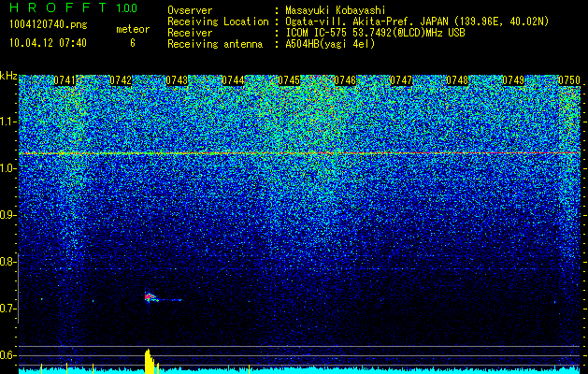Click the tall yellow signal-level peak
The image size is (588, 374).
[x=150, y=361]
